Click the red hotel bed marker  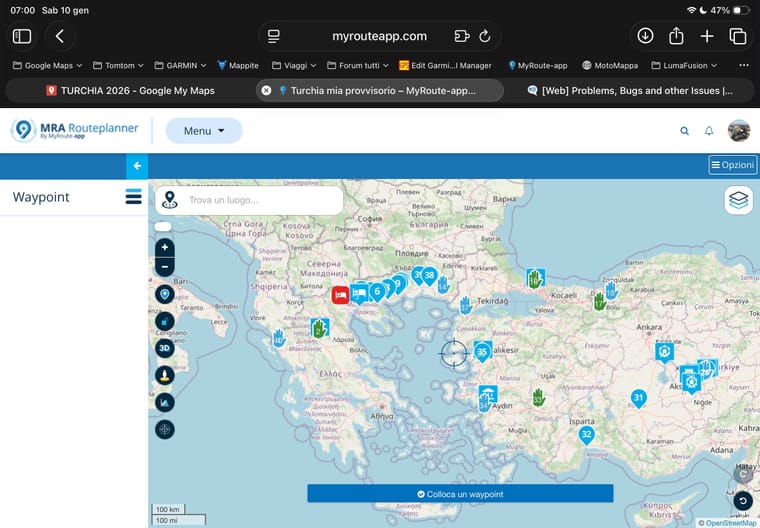[x=340, y=294]
